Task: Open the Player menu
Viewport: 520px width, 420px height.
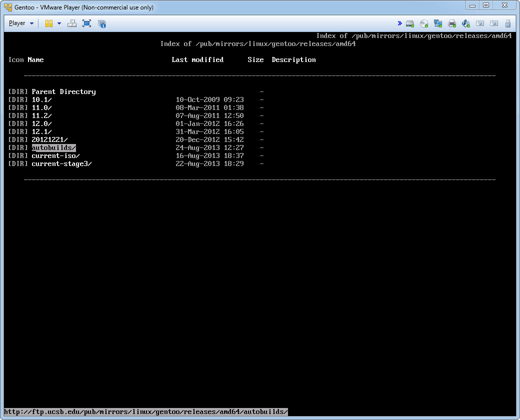Action: (x=21, y=23)
